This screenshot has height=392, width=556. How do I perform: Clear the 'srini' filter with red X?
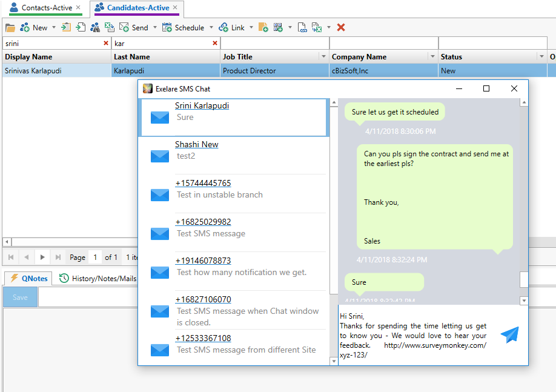pos(105,43)
